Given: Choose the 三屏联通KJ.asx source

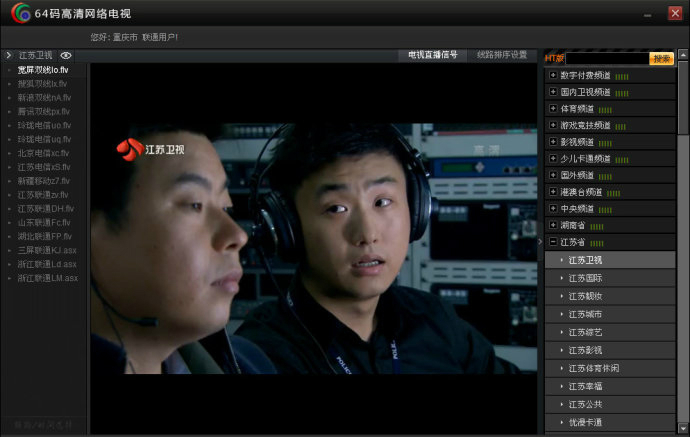Looking at the screenshot, I should coord(47,250).
